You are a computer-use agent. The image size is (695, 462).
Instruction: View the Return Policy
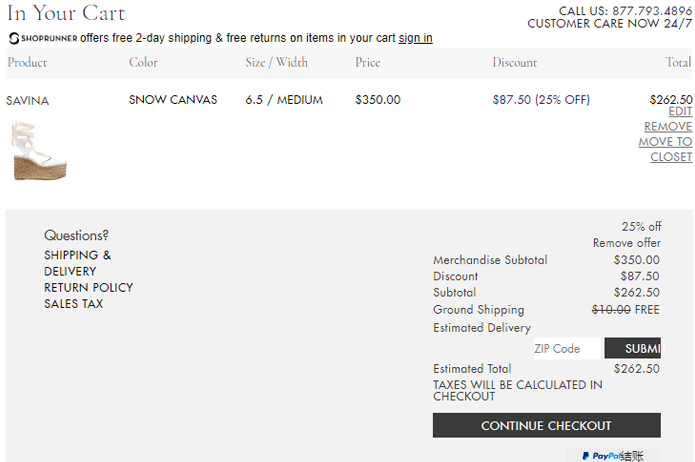pos(88,287)
